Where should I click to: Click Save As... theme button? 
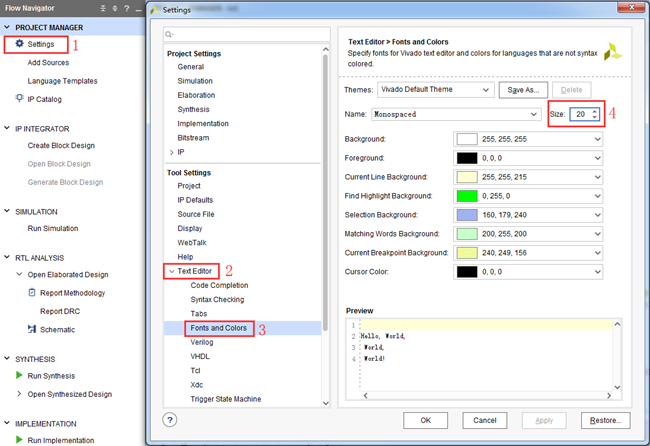(523, 90)
